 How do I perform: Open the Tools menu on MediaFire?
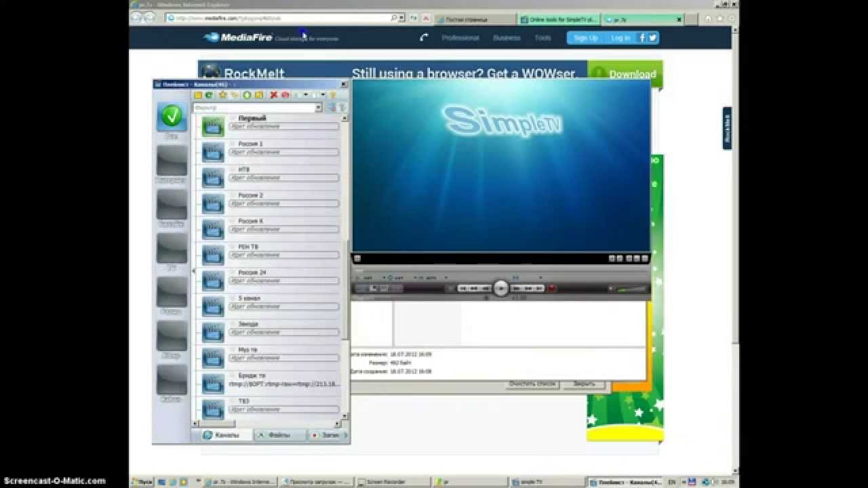click(542, 38)
